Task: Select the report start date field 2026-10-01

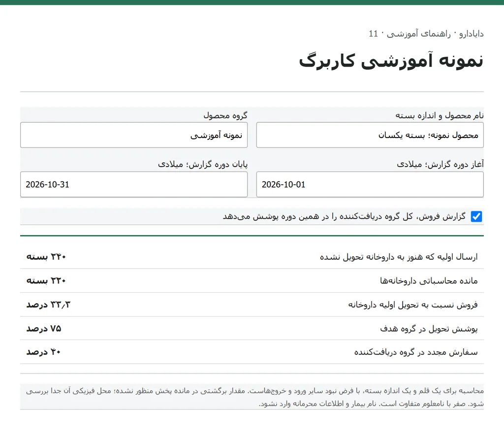Action: pos(370,184)
